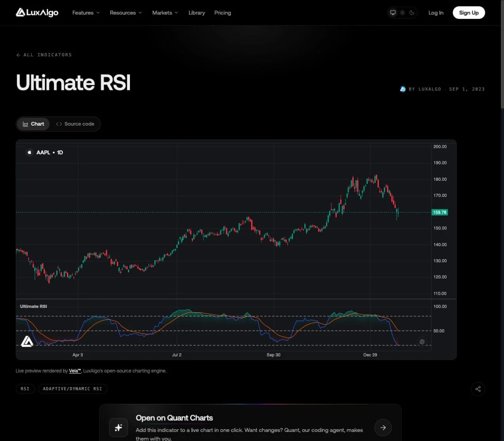Open the Vela charting engine link

point(75,371)
